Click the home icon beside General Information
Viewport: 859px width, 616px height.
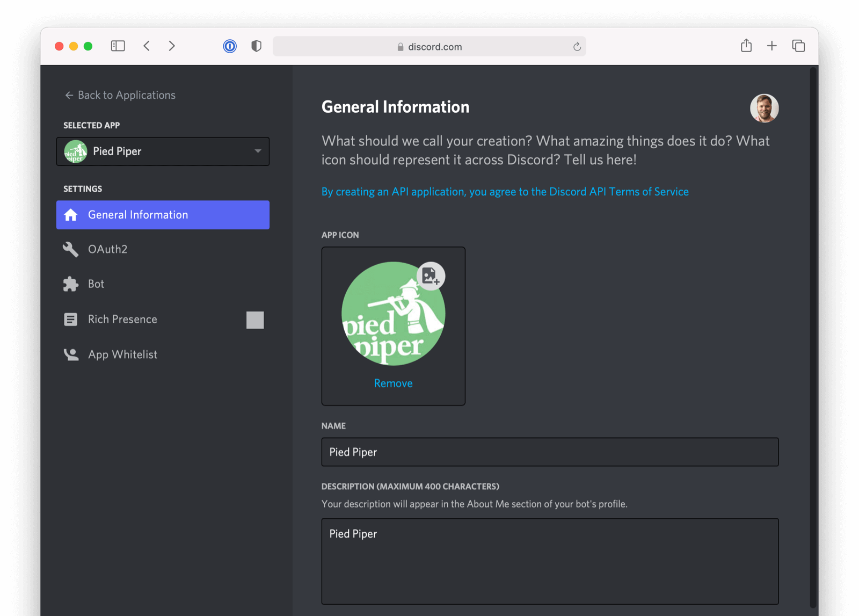(x=71, y=215)
